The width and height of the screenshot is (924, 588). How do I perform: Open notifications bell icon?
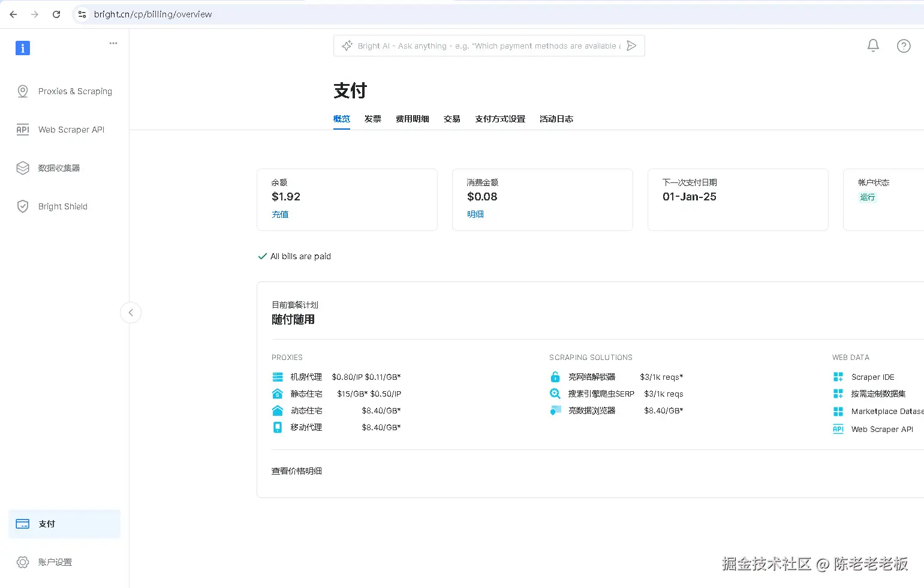[x=873, y=46]
